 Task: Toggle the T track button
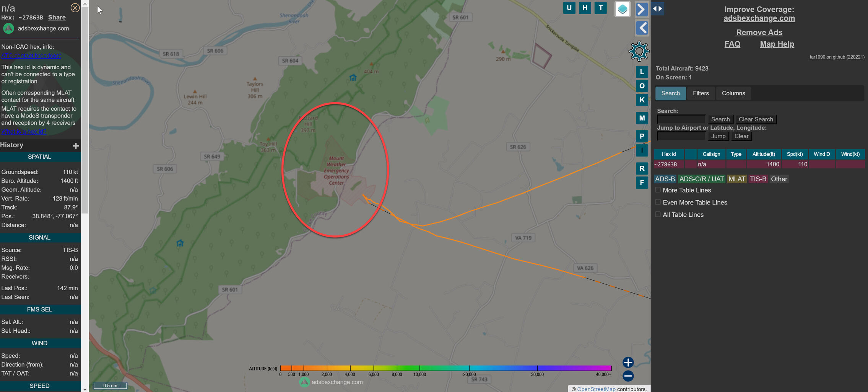(x=601, y=8)
